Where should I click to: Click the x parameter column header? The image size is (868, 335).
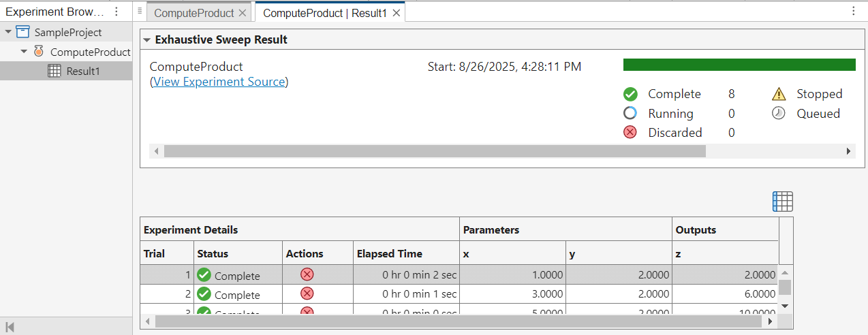(512, 253)
